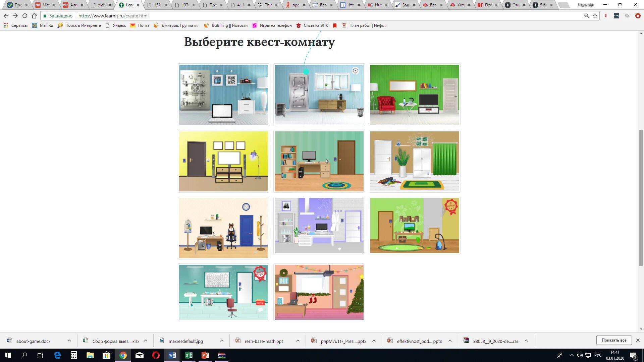Close the downloads bar

click(x=638, y=340)
